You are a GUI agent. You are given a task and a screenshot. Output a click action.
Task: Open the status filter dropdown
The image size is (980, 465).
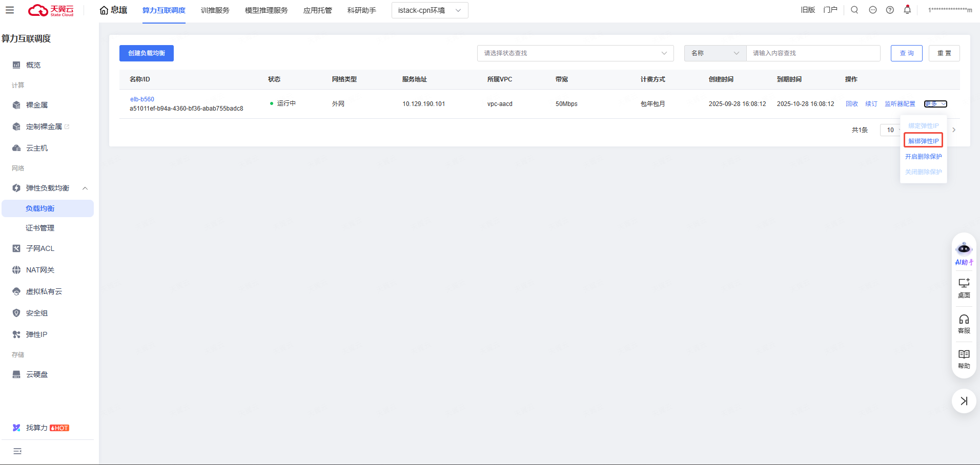[x=575, y=53]
